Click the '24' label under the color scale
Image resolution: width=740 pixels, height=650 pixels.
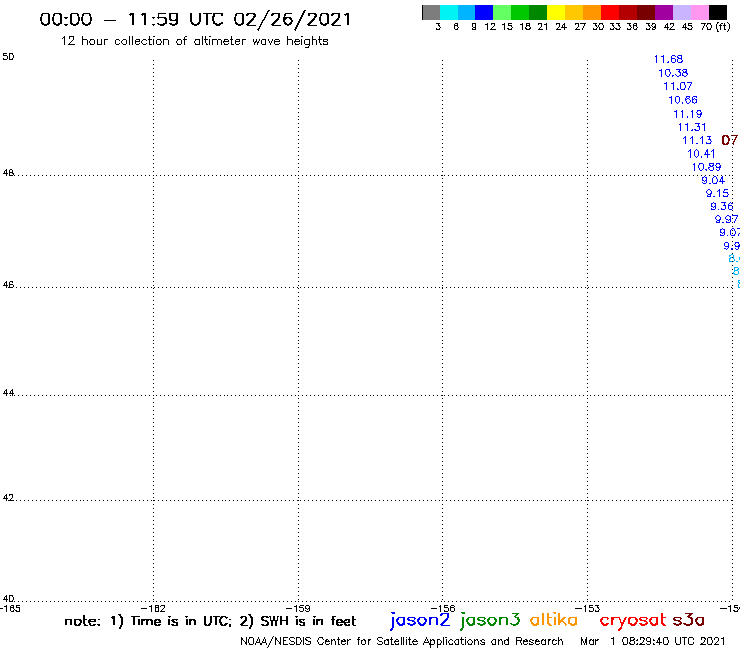[x=561, y=27]
